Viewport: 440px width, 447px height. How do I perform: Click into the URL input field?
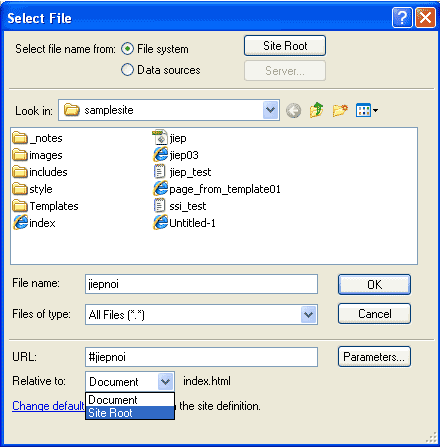(201, 357)
